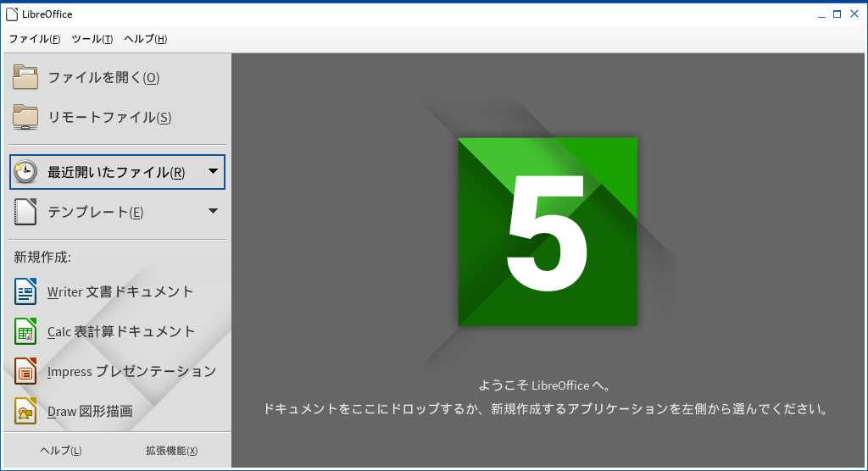Create a new Calc 表計算ドキュメント
This screenshot has height=471, width=868.
tap(121, 331)
